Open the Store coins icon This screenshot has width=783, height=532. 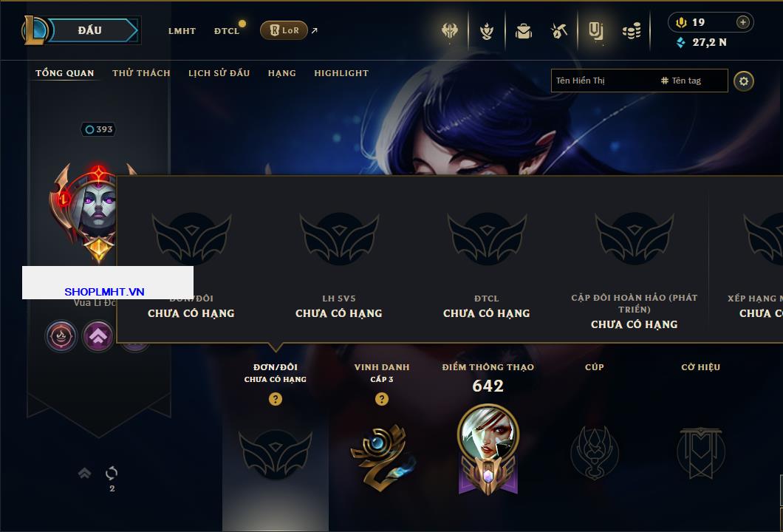point(632,31)
